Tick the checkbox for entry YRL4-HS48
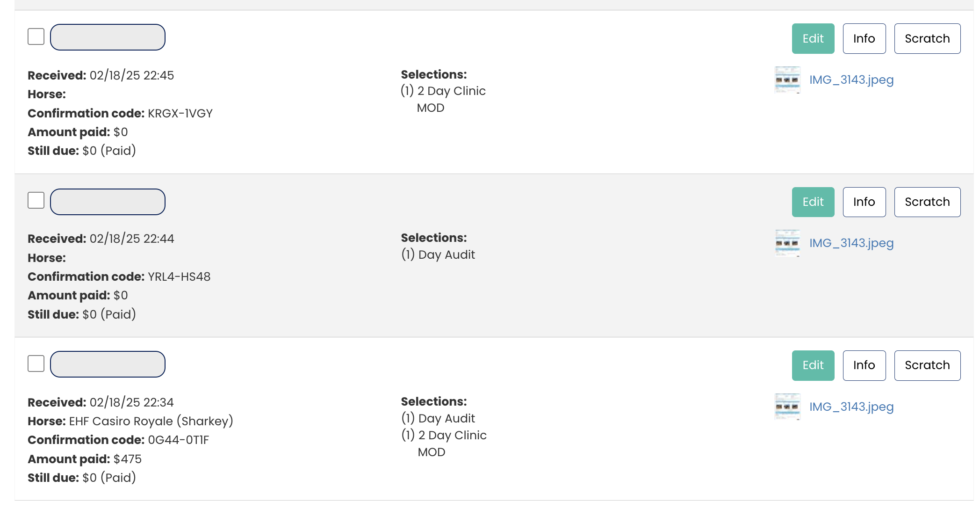 click(x=36, y=200)
